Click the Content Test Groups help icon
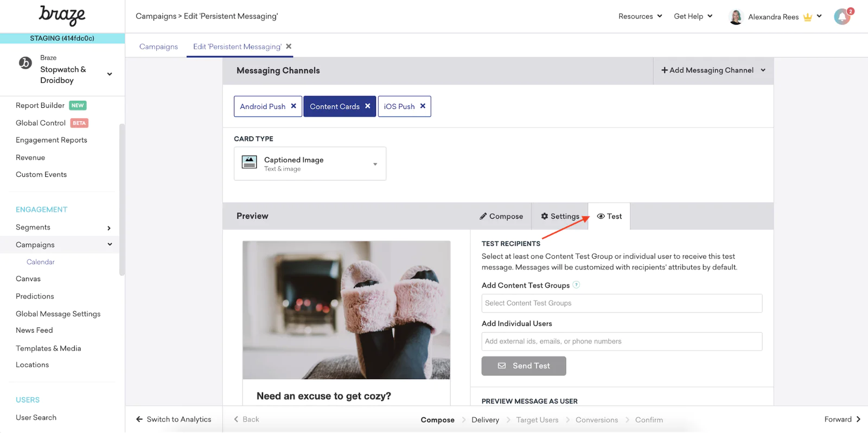868x433 pixels. (576, 285)
